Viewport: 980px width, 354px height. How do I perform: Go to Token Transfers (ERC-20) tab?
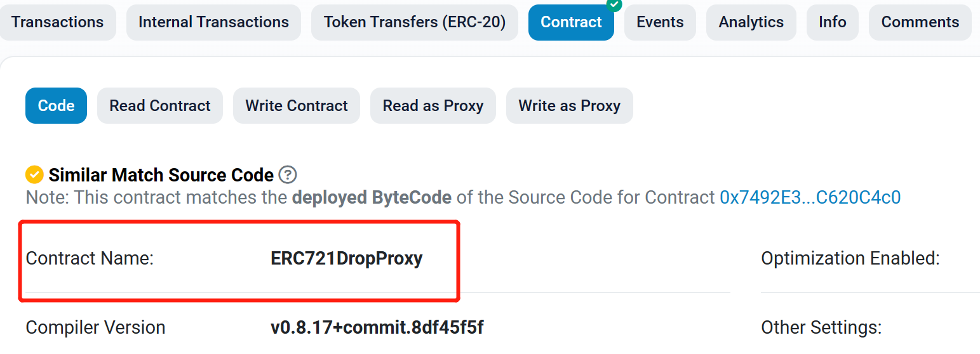[x=414, y=22]
